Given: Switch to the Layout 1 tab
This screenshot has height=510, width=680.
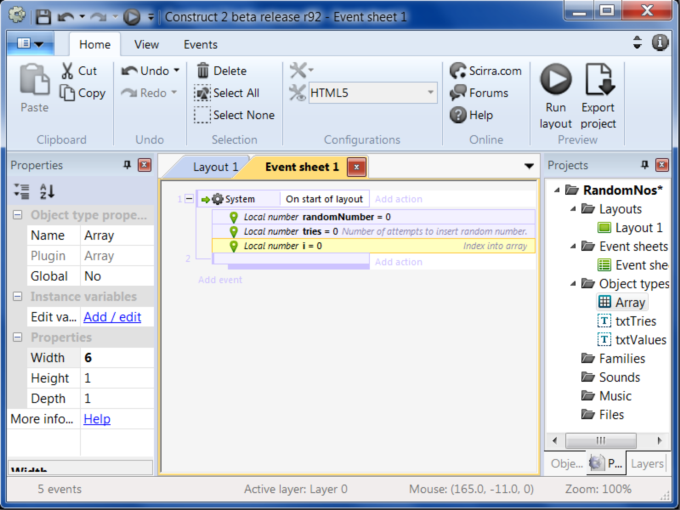Looking at the screenshot, I should click(215, 167).
